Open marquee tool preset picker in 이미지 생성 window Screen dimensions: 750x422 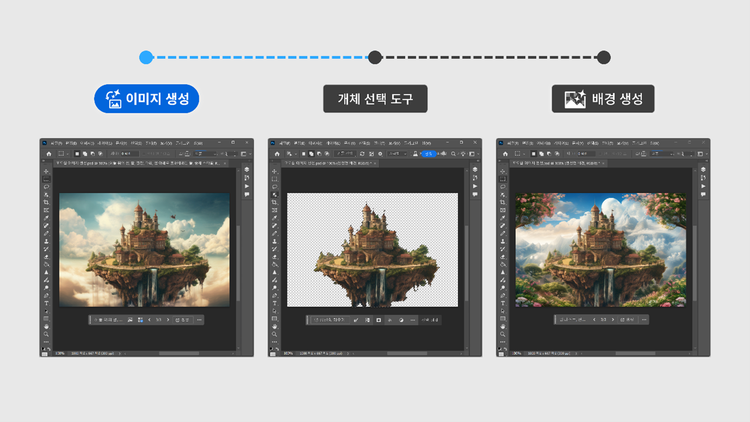click(x=64, y=154)
